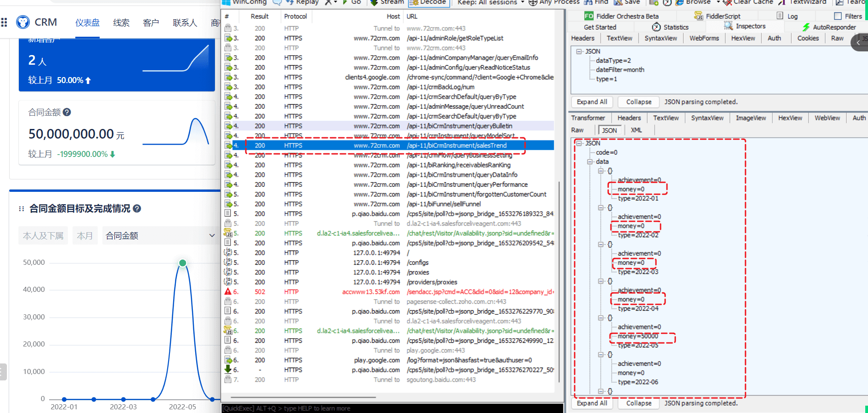Click the session icon of biFunnel/sellFunnel row
This screenshot has height=413, width=868.
point(228,204)
